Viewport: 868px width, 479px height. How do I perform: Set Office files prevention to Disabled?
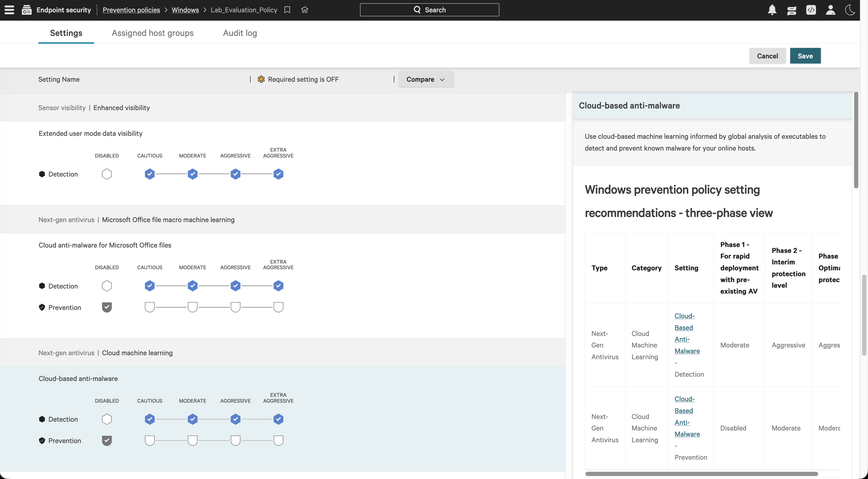[x=107, y=307]
